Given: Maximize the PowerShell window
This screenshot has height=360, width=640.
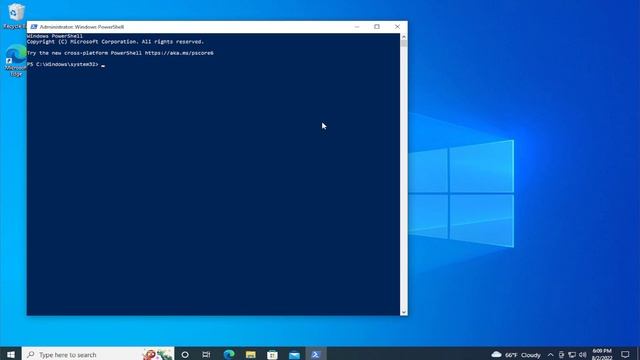Looking at the screenshot, I should pos(377,27).
